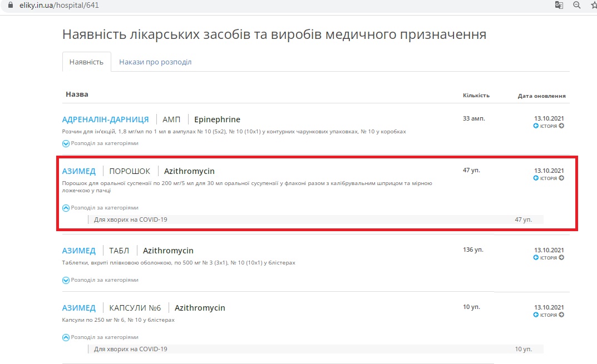The width and height of the screenshot is (597, 364).
Task: Bookmark this page with the star icon
Action: pyautogui.click(x=593, y=5)
